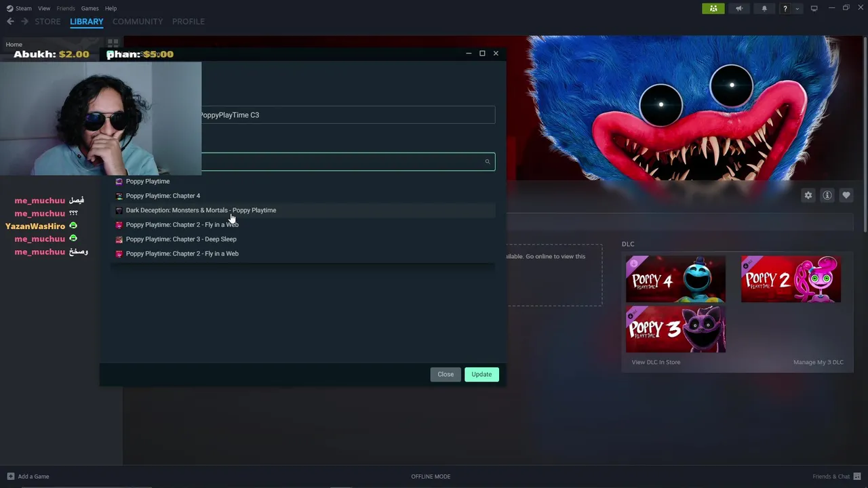The width and height of the screenshot is (868, 488).
Task: Click the OFFLINE MODE status
Action: pos(431,476)
